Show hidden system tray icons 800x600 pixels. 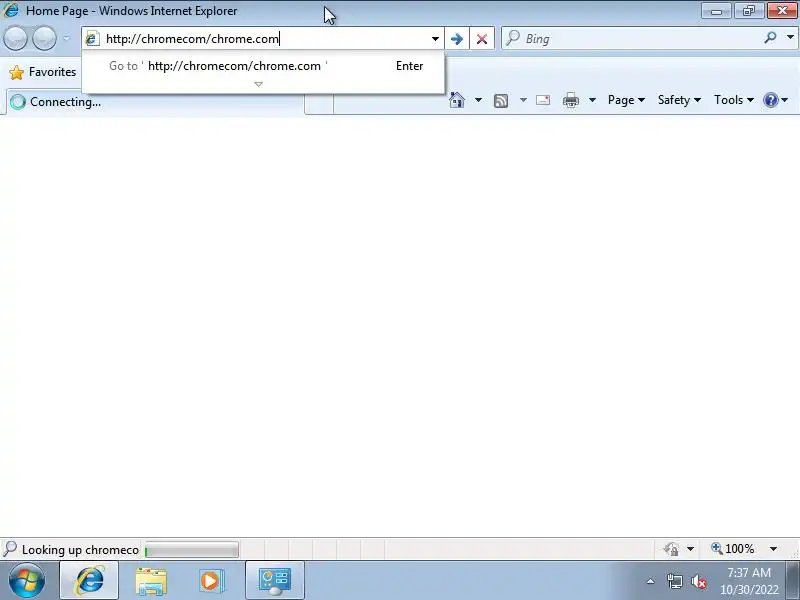click(651, 581)
